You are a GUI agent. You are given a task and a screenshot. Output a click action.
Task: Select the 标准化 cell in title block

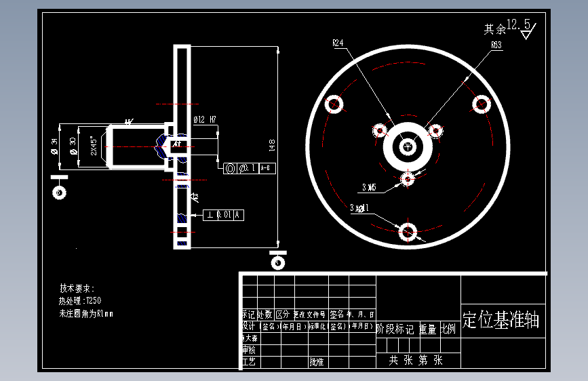(x=317, y=326)
